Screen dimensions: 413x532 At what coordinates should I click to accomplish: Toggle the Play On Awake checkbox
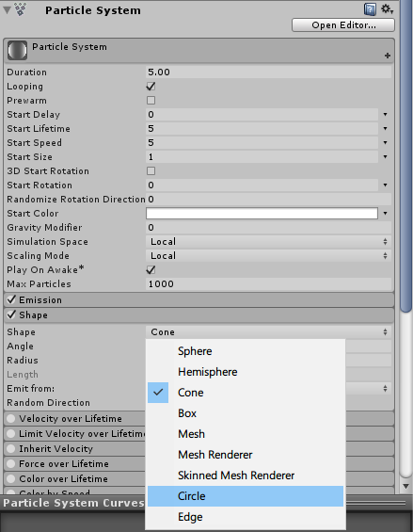pyautogui.click(x=151, y=269)
